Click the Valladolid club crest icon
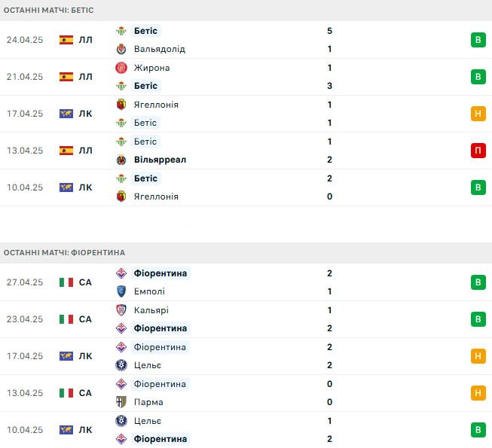 [x=121, y=49]
